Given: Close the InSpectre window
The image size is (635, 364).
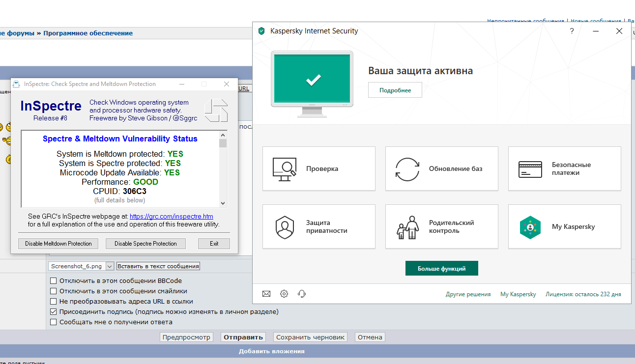Looking at the screenshot, I should 227,84.
